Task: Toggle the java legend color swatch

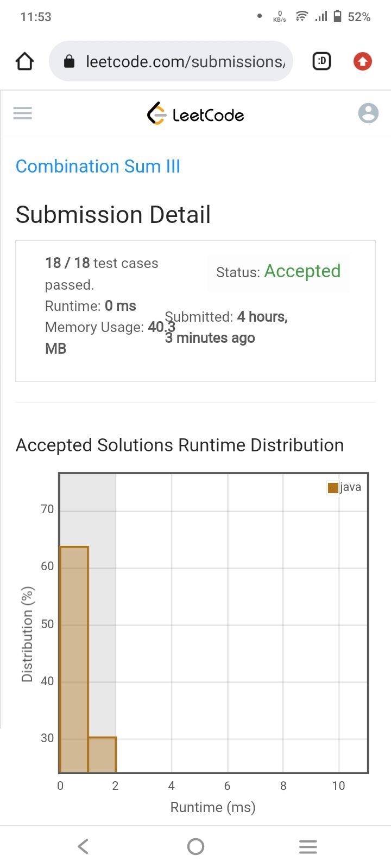Action: pyautogui.click(x=333, y=488)
